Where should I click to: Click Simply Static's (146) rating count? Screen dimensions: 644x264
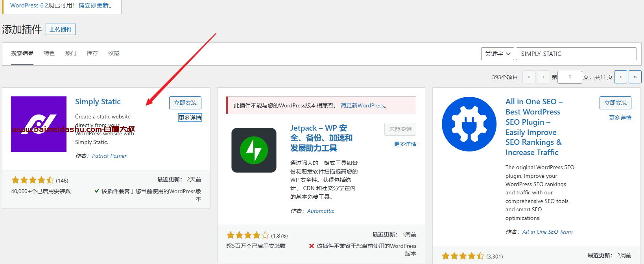(x=62, y=181)
